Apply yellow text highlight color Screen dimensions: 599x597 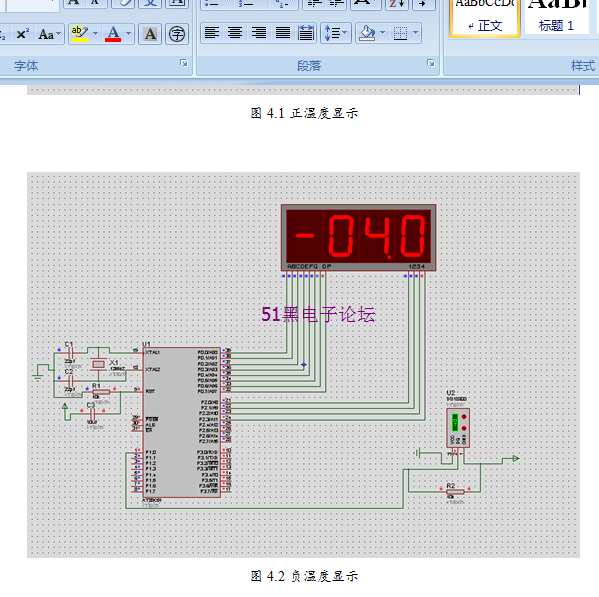pos(80,34)
